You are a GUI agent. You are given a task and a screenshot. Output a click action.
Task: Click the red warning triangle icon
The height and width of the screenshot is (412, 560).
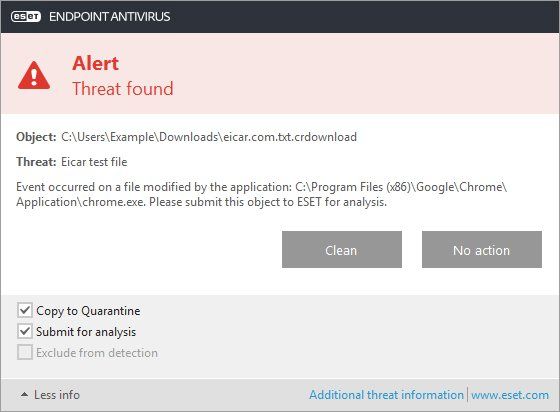coord(34,75)
